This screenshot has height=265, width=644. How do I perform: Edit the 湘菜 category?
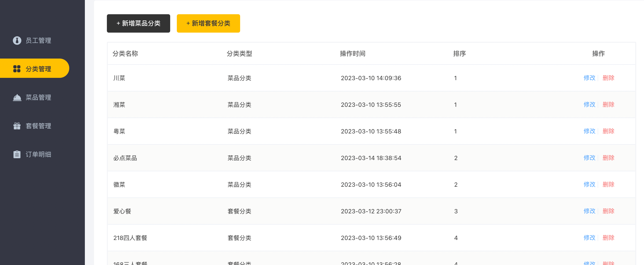pyautogui.click(x=589, y=104)
